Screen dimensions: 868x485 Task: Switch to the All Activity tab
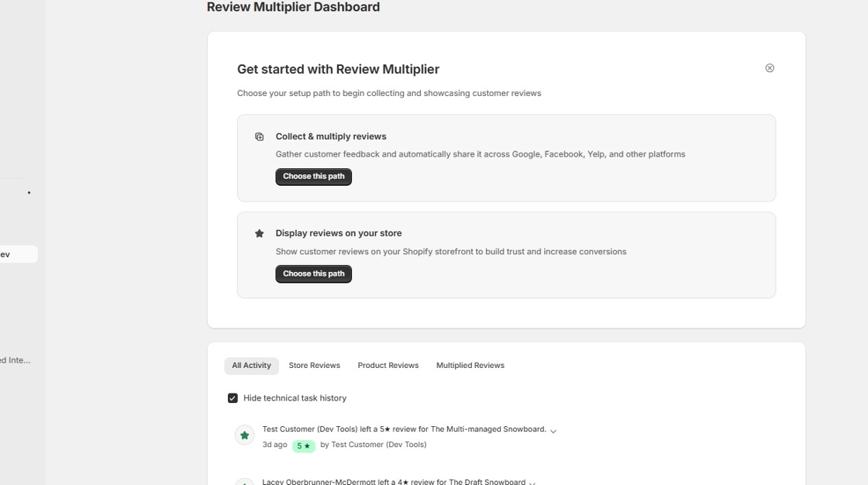[x=251, y=366]
